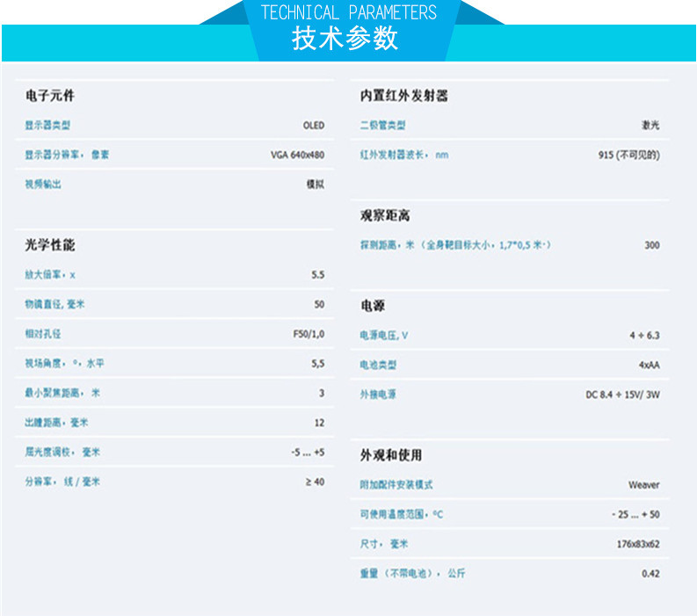Viewport: 697px width, 616px height.
Task: Click the TECHNICAL PARAMETERS heading text
Action: coord(349,12)
